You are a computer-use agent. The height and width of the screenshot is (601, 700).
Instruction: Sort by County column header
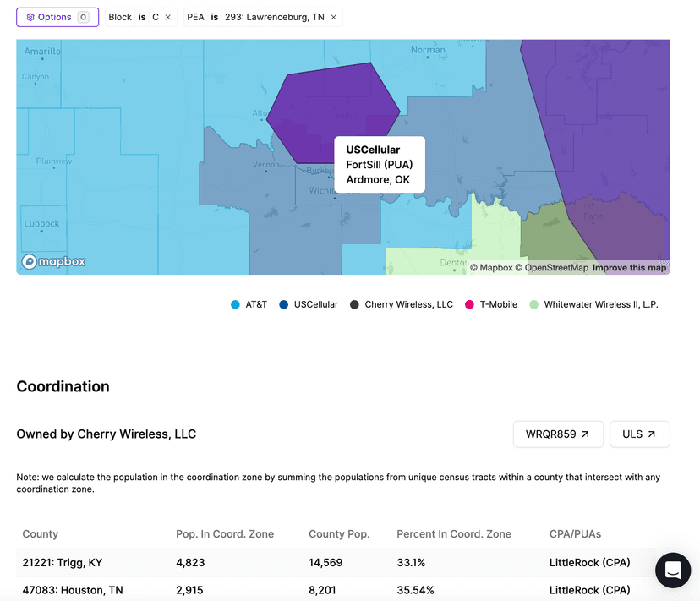41,534
